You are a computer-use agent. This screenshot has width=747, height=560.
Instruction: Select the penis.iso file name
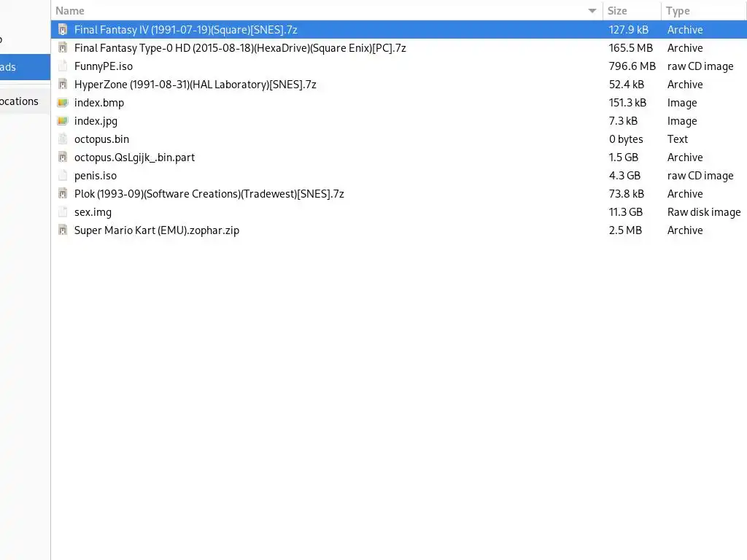coord(96,175)
